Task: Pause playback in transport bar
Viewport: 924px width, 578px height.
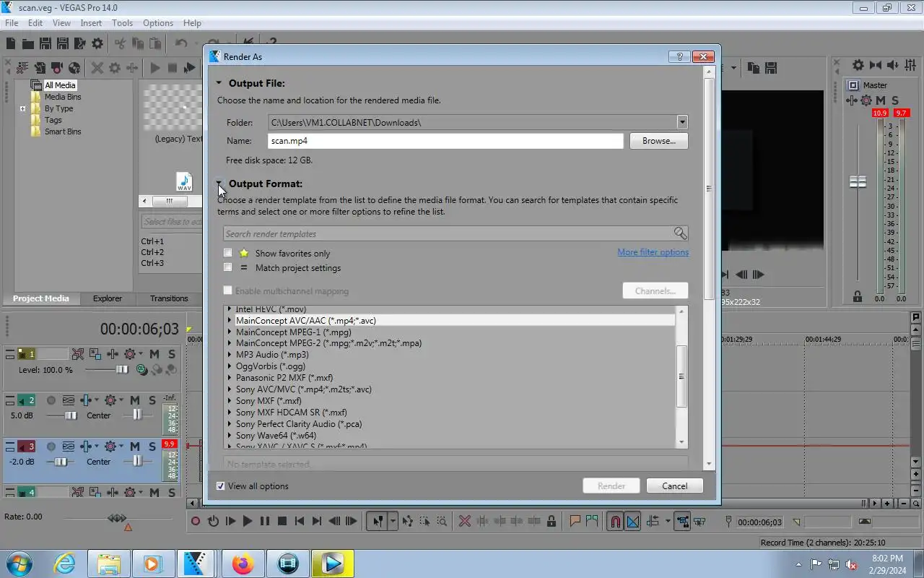Action: click(265, 521)
